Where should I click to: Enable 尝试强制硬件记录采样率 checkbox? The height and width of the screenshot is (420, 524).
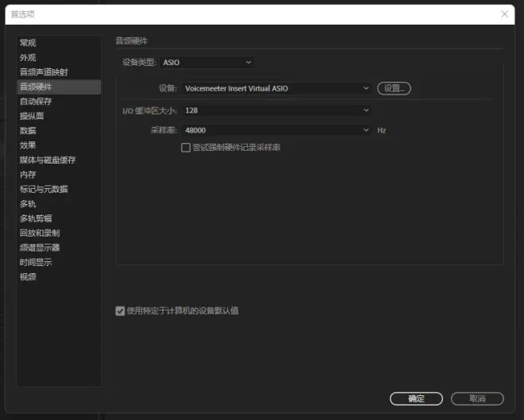(x=186, y=148)
